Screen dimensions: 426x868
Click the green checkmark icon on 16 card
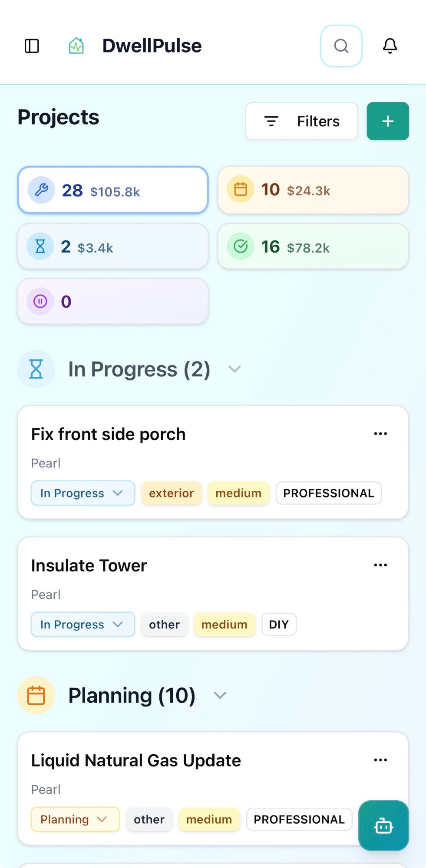(240, 247)
